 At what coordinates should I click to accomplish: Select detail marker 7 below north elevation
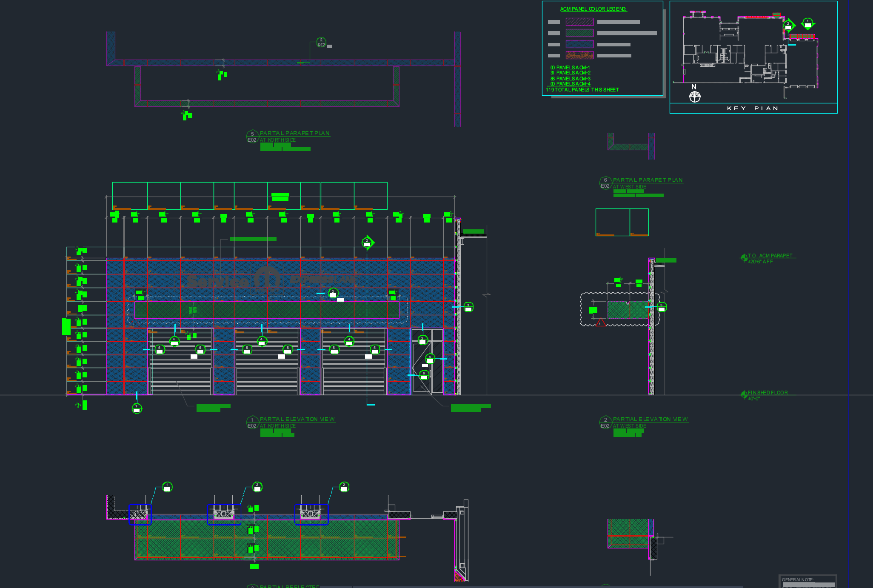(x=137, y=408)
